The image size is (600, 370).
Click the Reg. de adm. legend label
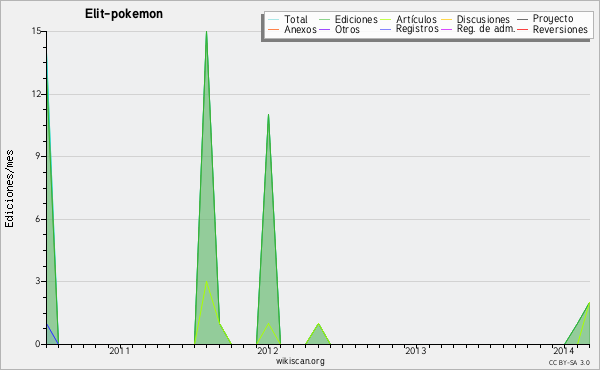486,29
